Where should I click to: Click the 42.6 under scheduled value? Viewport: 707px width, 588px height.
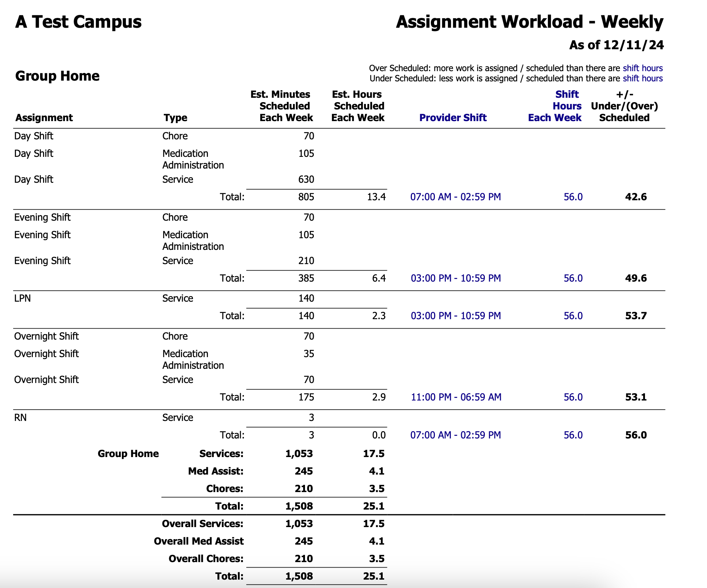(635, 197)
